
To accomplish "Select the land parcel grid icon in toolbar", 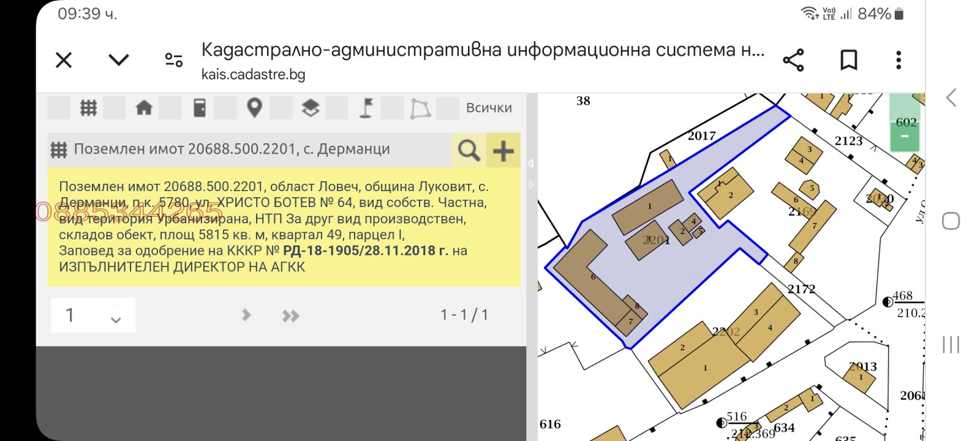I will [89, 108].
